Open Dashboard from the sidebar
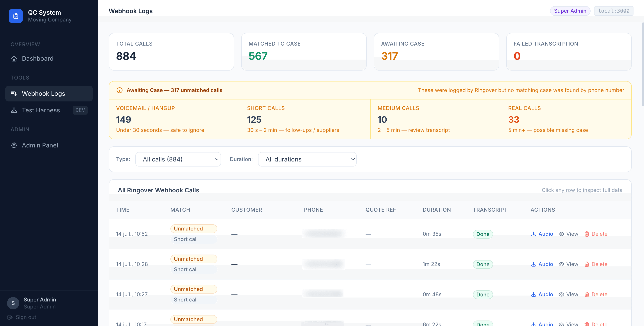The width and height of the screenshot is (644, 326). pyautogui.click(x=49, y=58)
